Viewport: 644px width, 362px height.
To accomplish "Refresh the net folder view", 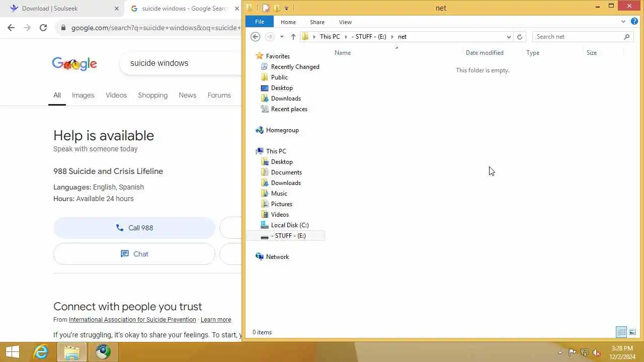I will tap(520, 37).
